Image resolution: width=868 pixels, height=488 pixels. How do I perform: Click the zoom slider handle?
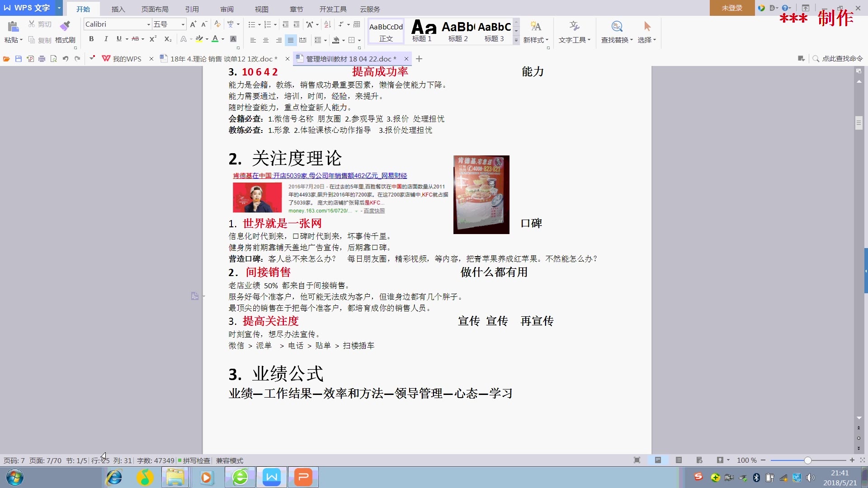[807, 460]
